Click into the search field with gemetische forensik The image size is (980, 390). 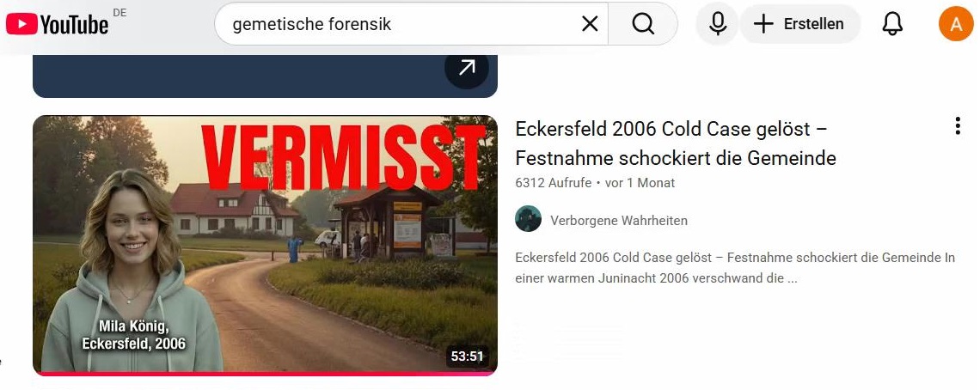400,24
